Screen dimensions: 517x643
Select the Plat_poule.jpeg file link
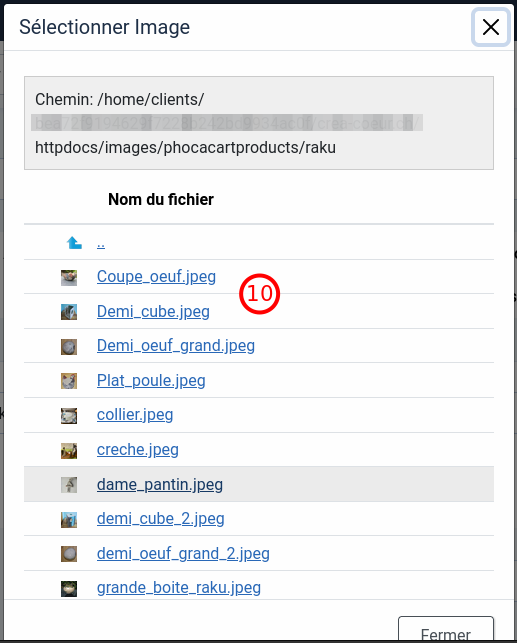click(151, 381)
